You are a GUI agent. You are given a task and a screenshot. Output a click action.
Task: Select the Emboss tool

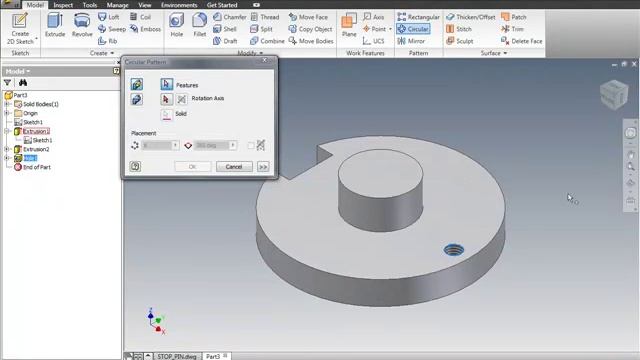pyautogui.click(x=145, y=29)
